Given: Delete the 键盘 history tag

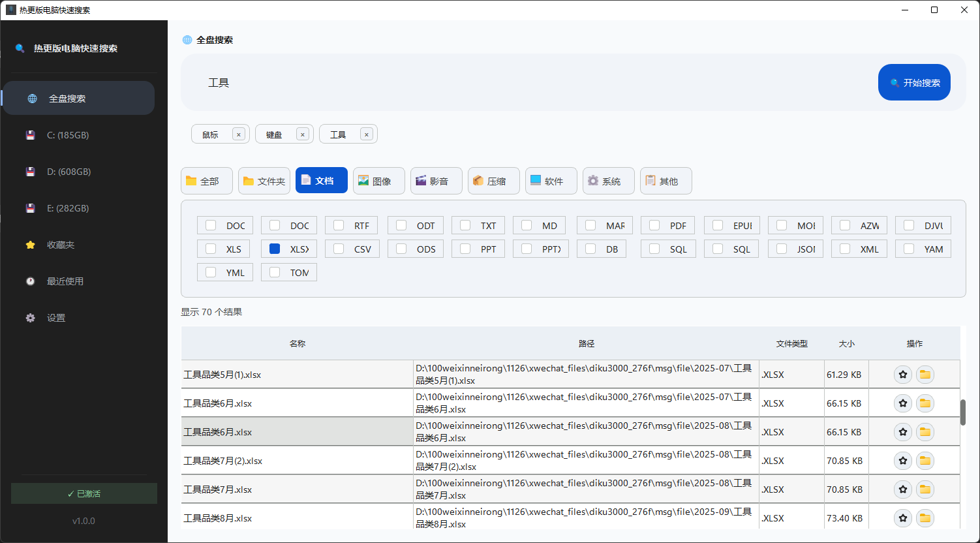Looking at the screenshot, I should [302, 134].
